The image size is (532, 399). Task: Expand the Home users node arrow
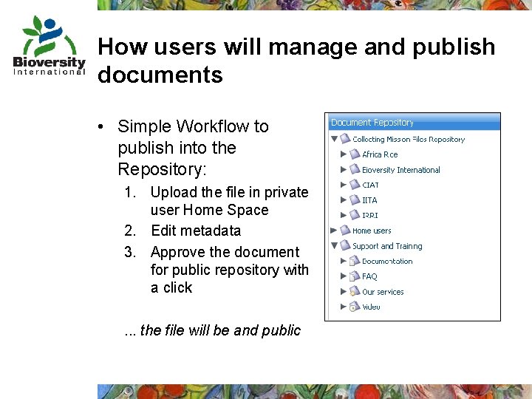pos(333,231)
